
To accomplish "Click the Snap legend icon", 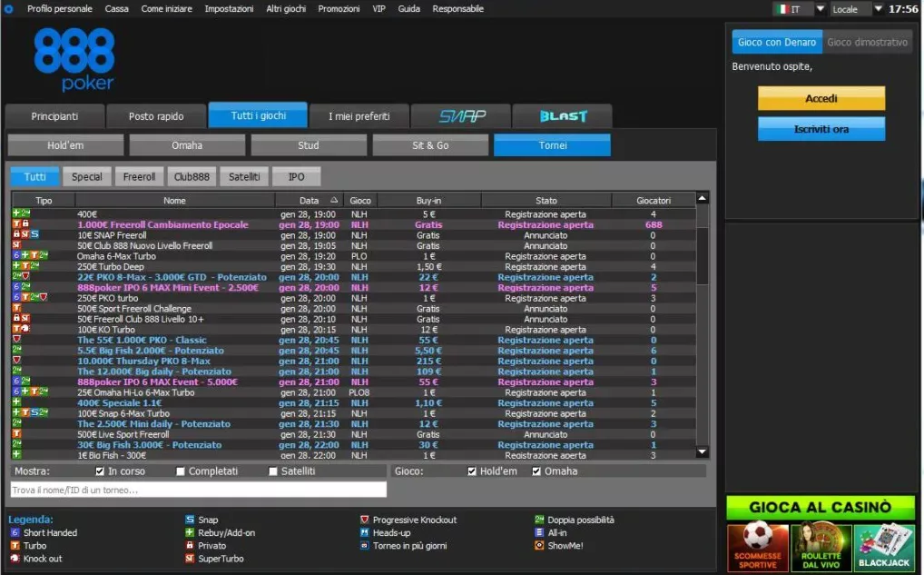I will (189, 520).
